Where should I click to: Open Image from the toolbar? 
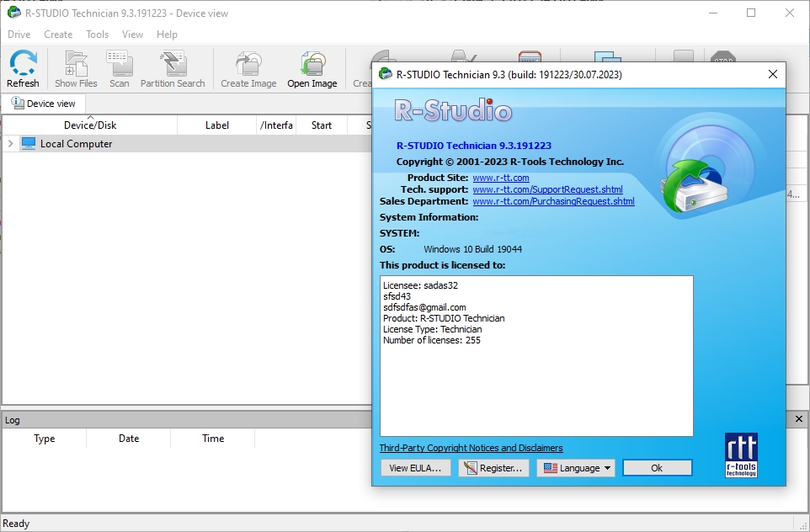312,69
